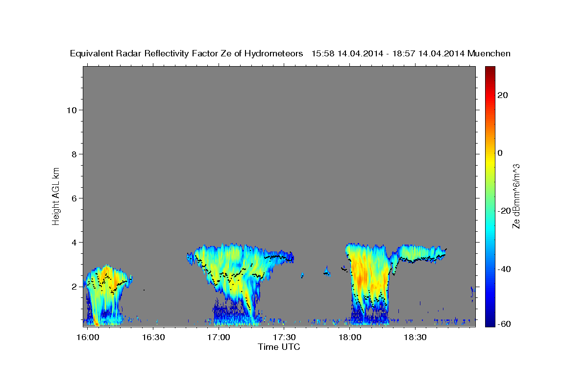Click the '17:00' time tick label

(x=219, y=337)
